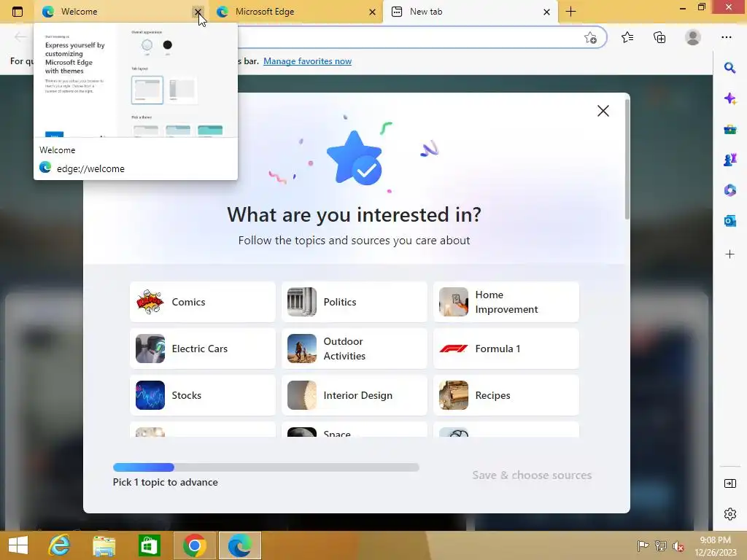The width and height of the screenshot is (747, 560).
Task: Close the interests dialog with X
Action: click(603, 111)
